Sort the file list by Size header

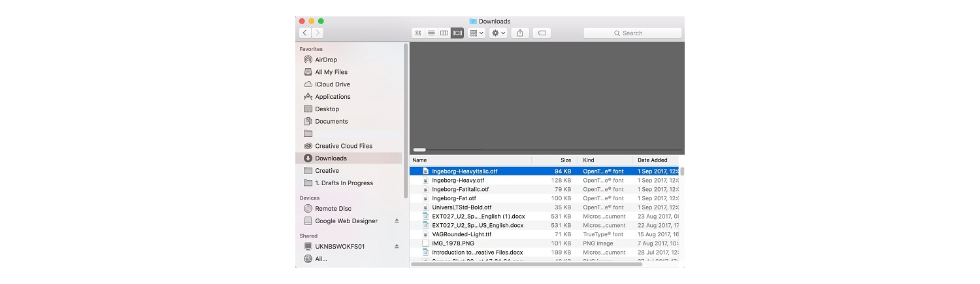click(565, 160)
